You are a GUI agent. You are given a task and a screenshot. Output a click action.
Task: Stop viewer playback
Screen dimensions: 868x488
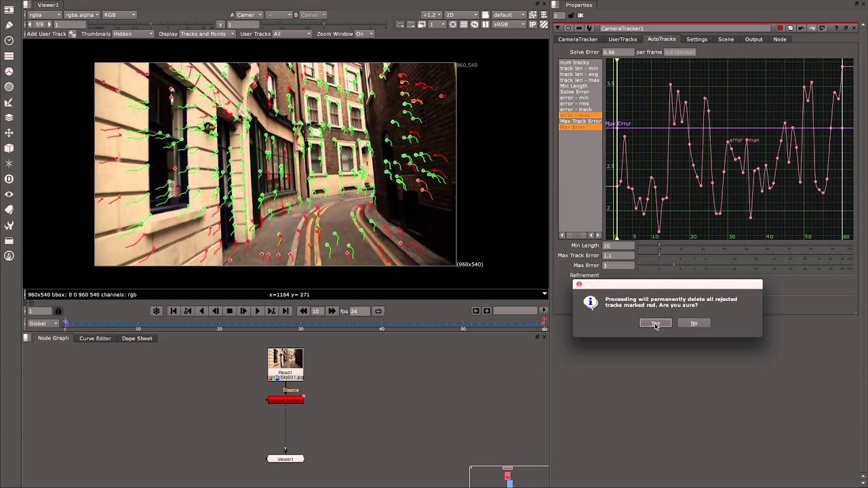pyautogui.click(x=229, y=311)
